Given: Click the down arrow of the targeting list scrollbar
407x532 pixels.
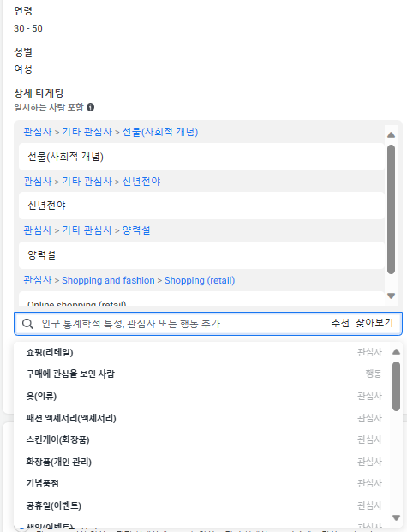Looking at the screenshot, I should 391,296.
